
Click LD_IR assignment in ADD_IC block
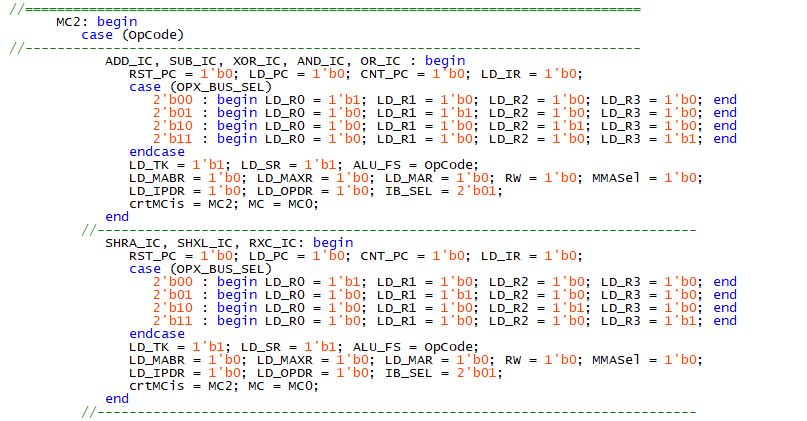coord(532,74)
